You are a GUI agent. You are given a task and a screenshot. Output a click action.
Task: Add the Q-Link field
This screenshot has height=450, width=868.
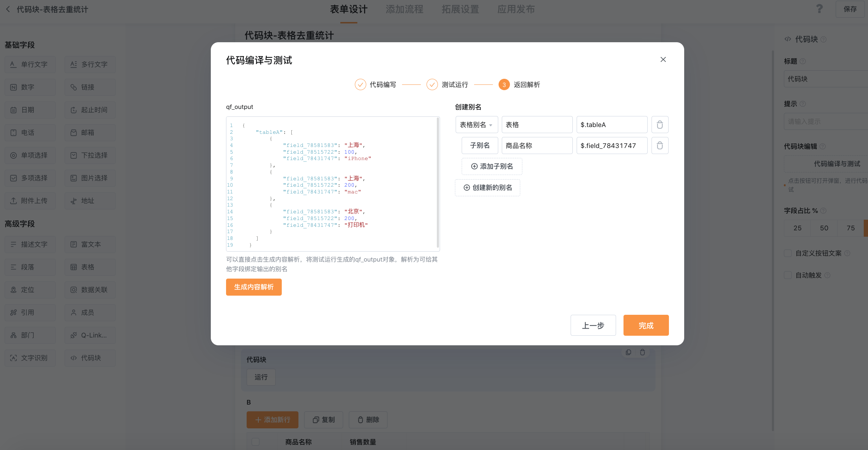click(x=90, y=335)
